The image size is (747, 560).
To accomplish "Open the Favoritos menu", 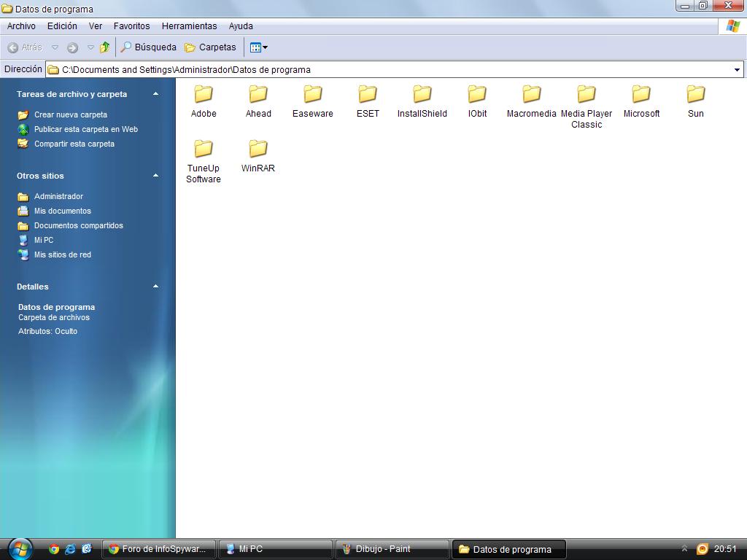I will point(131,26).
